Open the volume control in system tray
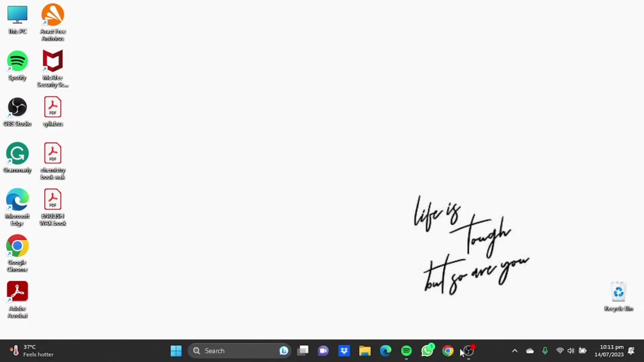Screen dimensions: 644x362 pos(571,351)
